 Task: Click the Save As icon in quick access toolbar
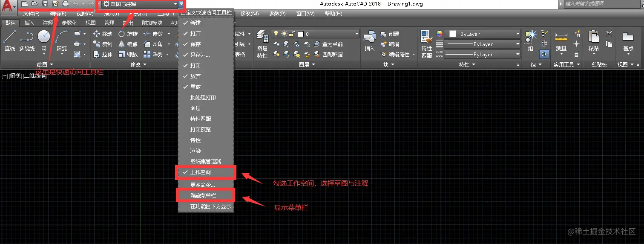coord(55,4)
